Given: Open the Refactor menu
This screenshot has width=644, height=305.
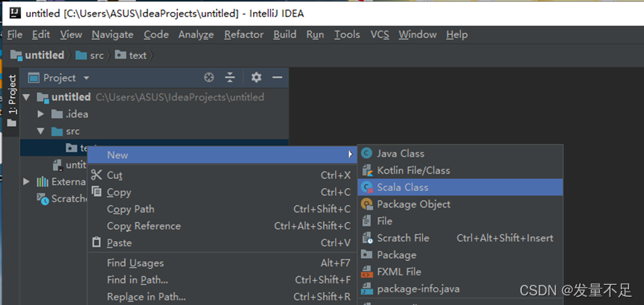Looking at the screenshot, I should point(244,34).
